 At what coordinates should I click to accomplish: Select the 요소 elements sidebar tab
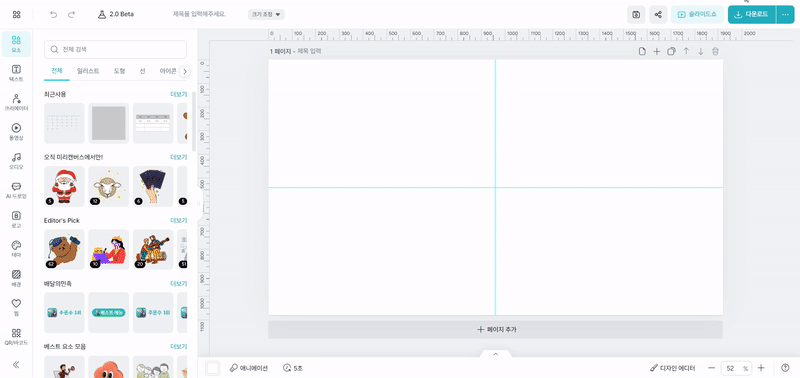point(16,44)
